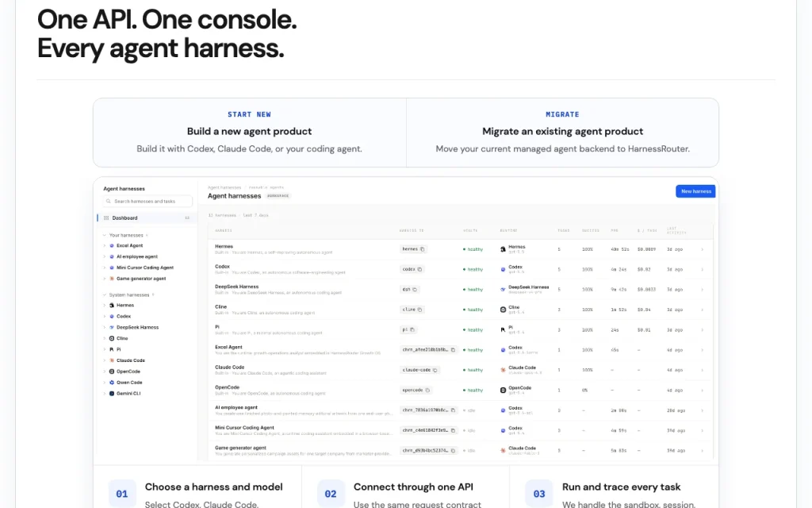Focus the "Search harnesses and tasks" field
The height and width of the screenshot is (508, 812).
pos(147,201)
